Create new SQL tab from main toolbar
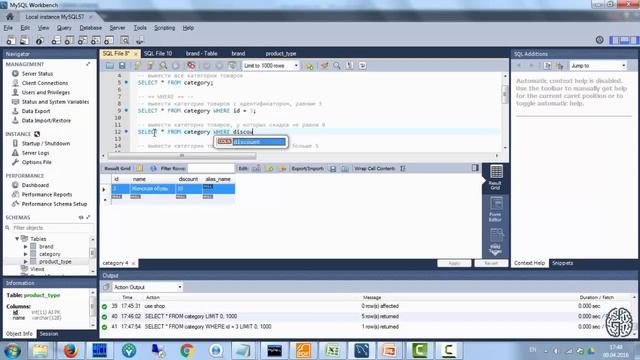Image resolution: width=640 pixels, height=360 pixels. click(x=11, y=40)
